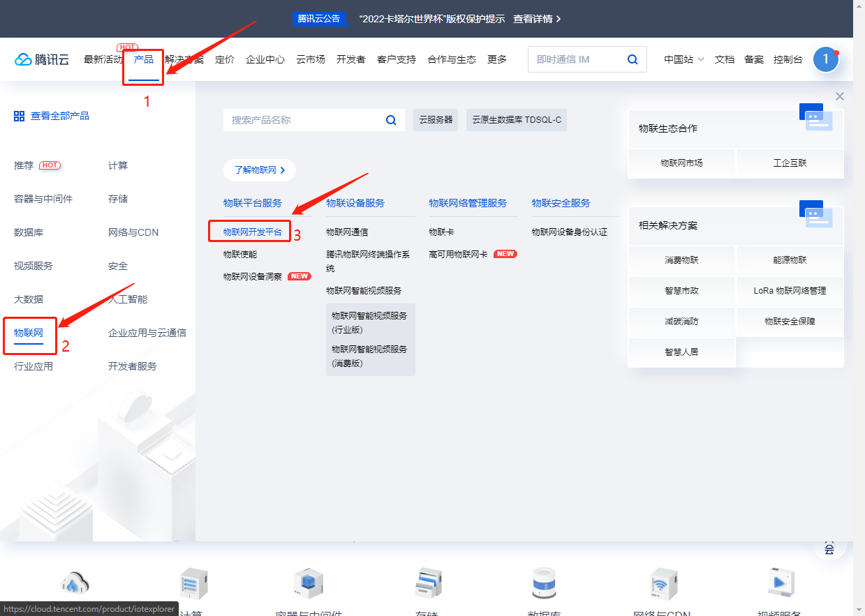Viewport: 865px width, 616px height.
Task: Select the 视频服务 video play icon
Action: (781, 583)
